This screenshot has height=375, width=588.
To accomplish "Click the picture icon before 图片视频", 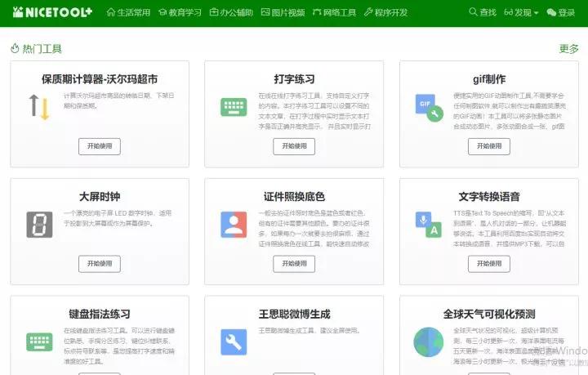I will [x=265, y=12].
